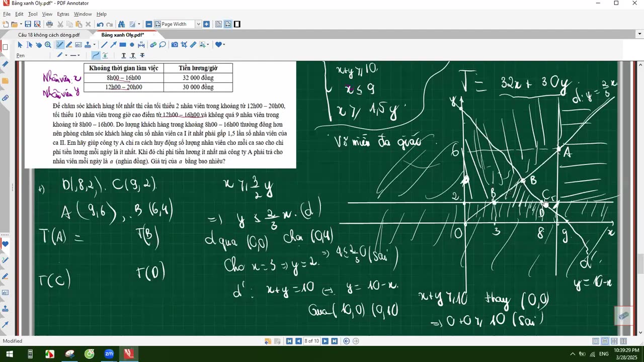Select continuous page layout in status bar

pyautogui.click(x=605, y=341)
